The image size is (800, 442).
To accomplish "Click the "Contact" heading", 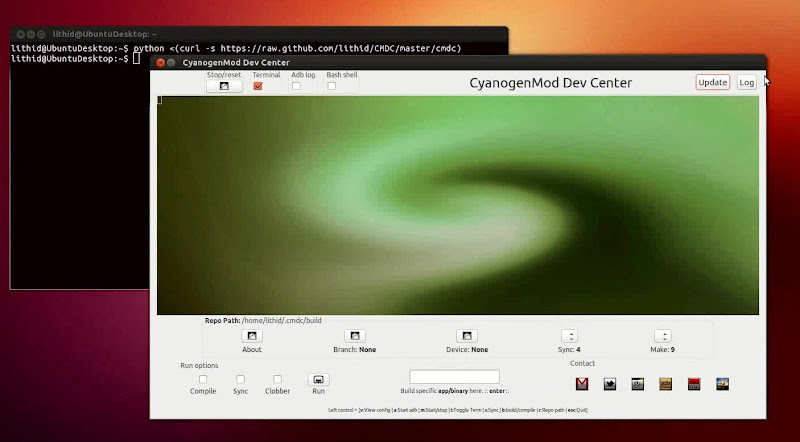I will [x=582, y=363].
